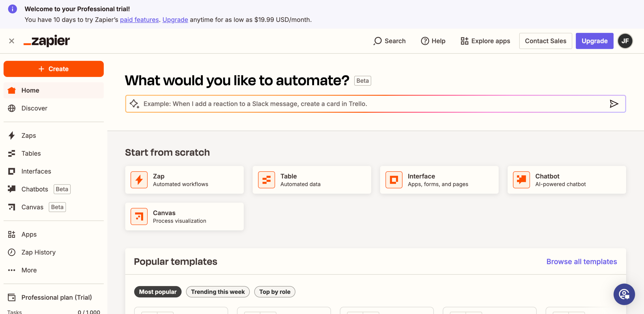The width and height of the screenshot is (644, 314).
Task: Click the Zap lightning bolt card icon
Action: (139, 180)
